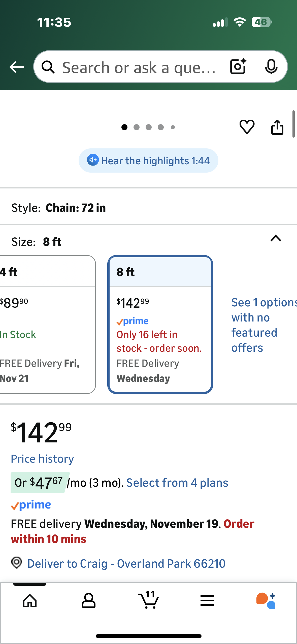Play Hear the highlights audio
Image resolution: width=297 pixels, height=644 pixels.
(148, 160)
